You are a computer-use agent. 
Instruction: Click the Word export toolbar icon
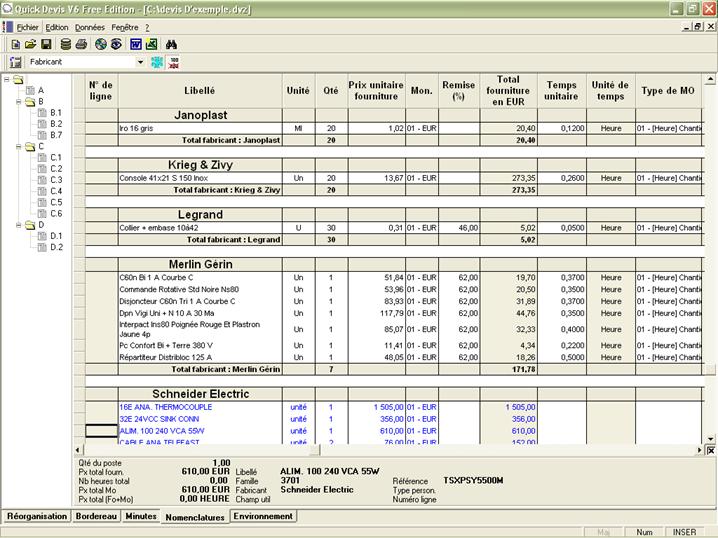[x=135, y=44]
